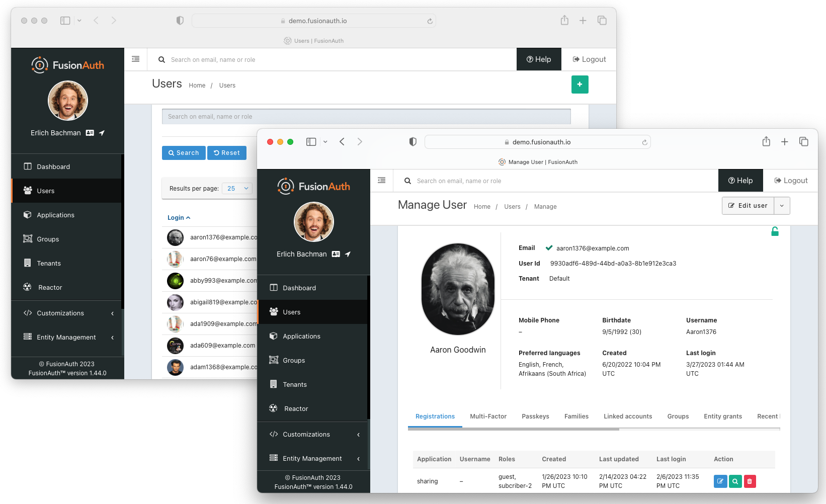Click the Edit user button
826x504 pixels.
point(748,206)
